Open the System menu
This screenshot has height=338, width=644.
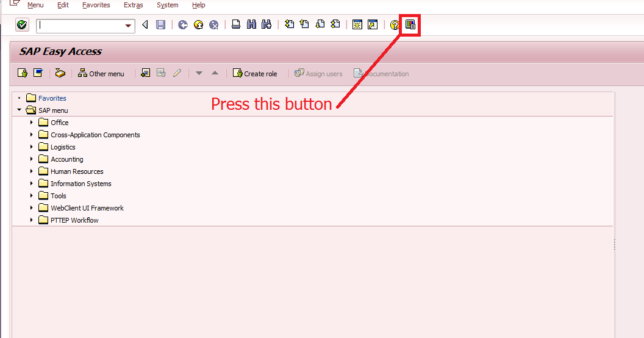(168, 5)
